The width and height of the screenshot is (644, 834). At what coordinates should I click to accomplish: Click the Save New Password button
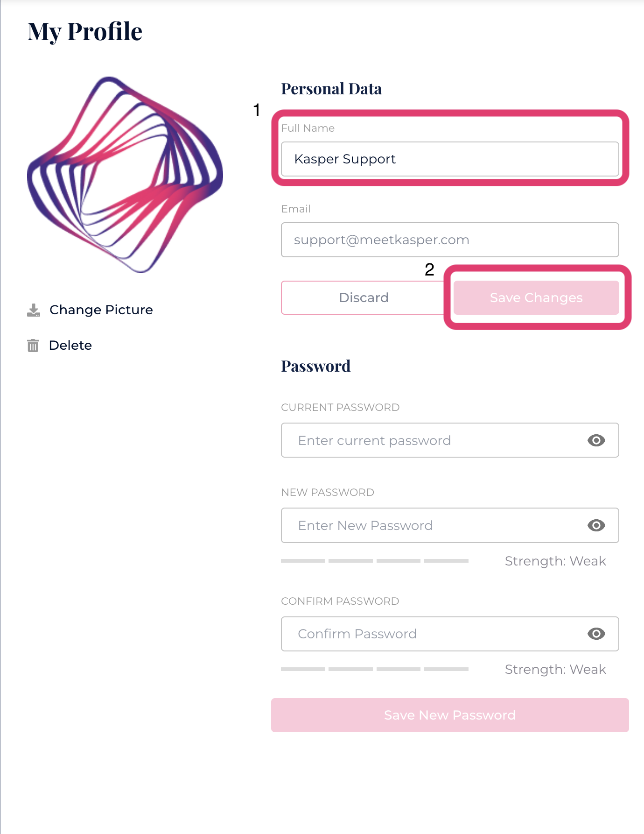450,715
